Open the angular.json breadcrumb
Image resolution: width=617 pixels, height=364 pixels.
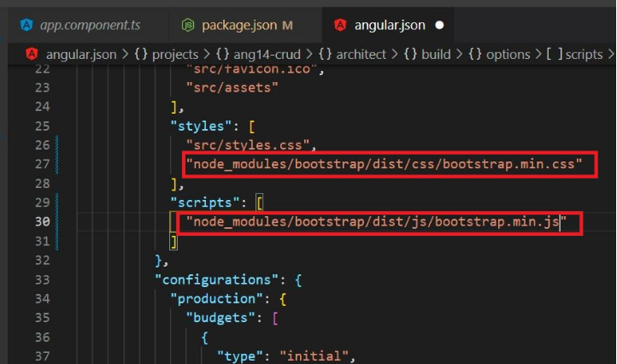pyautogui.click(x=81, y=55)
